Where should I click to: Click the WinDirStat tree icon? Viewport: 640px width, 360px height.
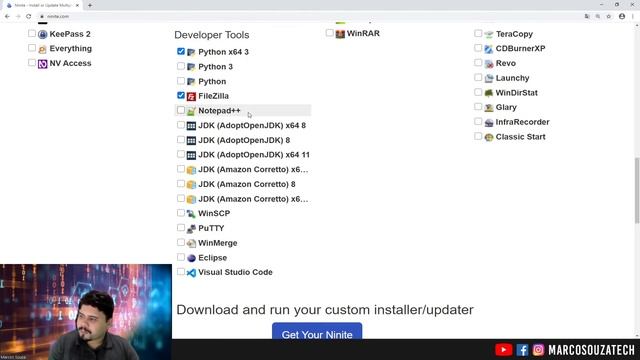point(489,93)
